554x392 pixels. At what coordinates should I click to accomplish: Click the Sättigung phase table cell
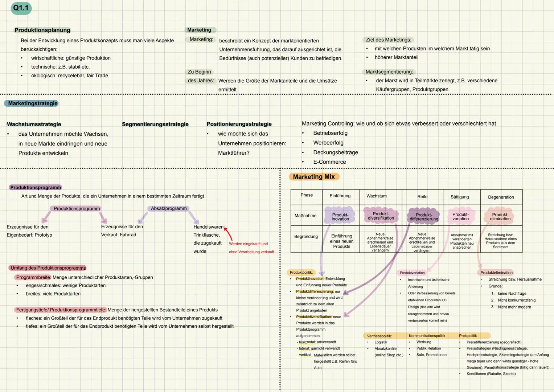pos(460,197)
